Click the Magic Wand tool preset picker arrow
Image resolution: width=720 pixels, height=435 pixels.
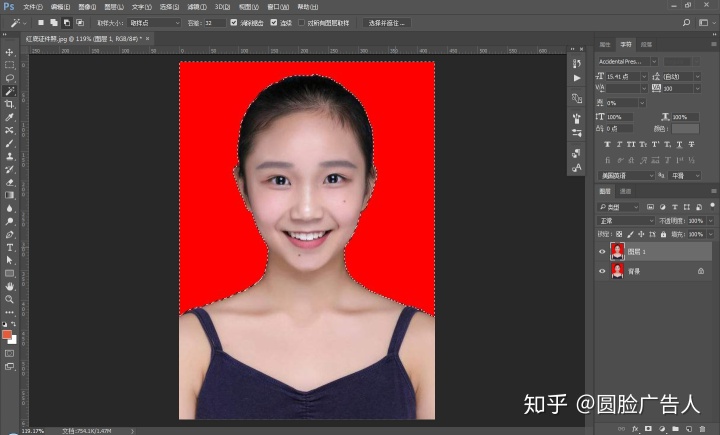[x=24, y=23]
